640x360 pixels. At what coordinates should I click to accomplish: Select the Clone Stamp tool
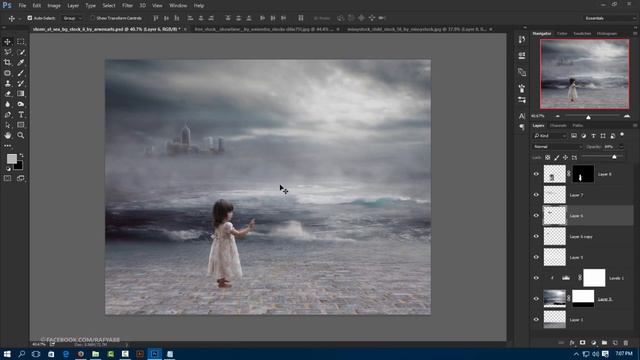click(x=7, y=83)
